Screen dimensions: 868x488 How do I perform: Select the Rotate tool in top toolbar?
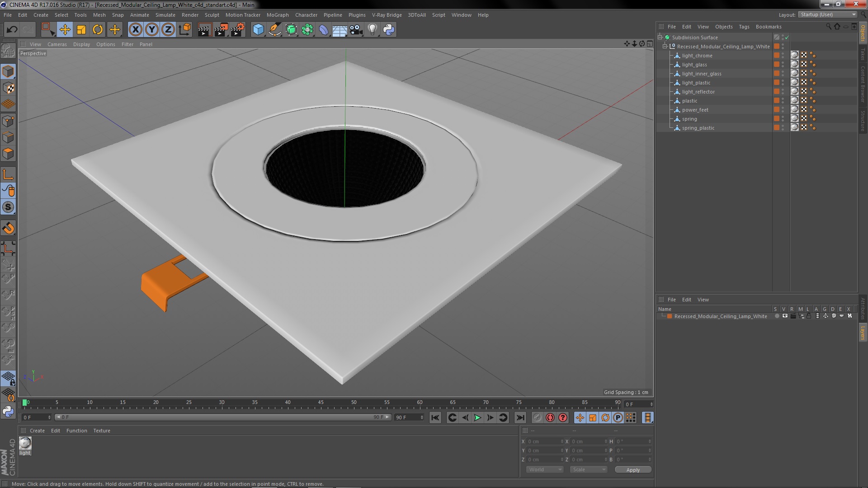pos(98,30)
